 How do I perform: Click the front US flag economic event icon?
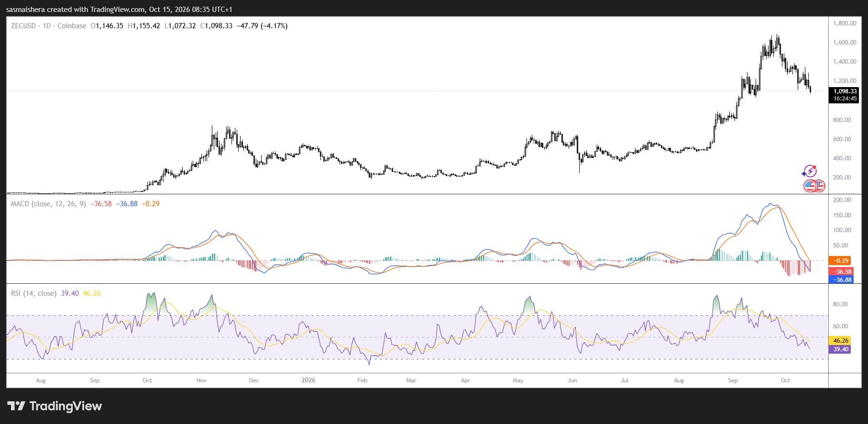pyautogui.click(x=810, y=186)
